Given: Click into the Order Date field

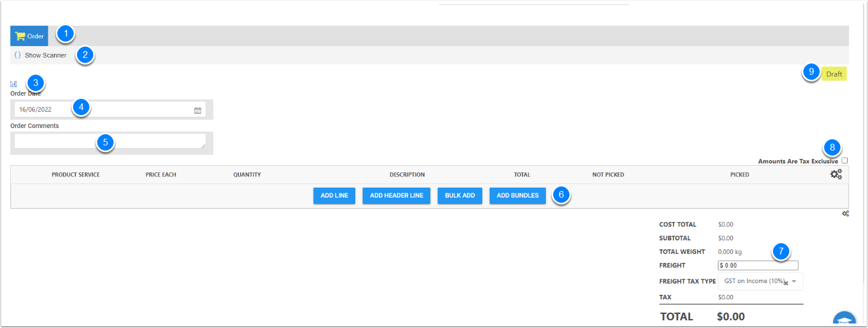Looking at the screenshot, I should (x=101, y=110).
